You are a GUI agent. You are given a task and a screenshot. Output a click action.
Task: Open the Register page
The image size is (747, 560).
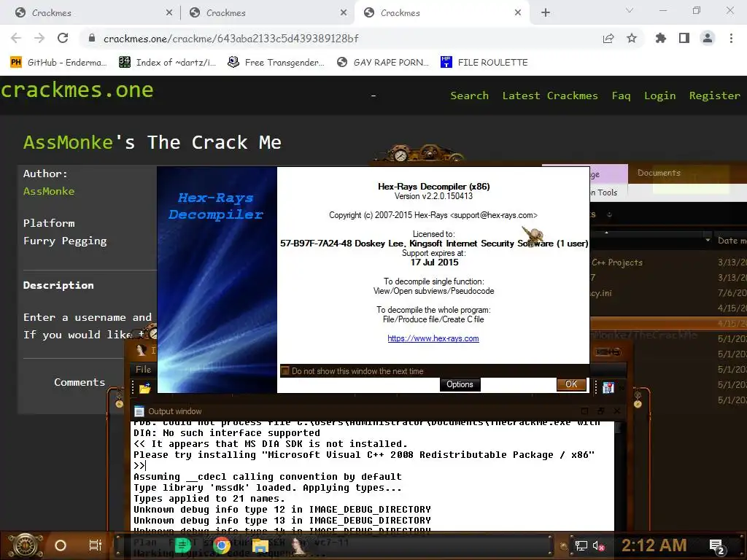tap(715, 96)
